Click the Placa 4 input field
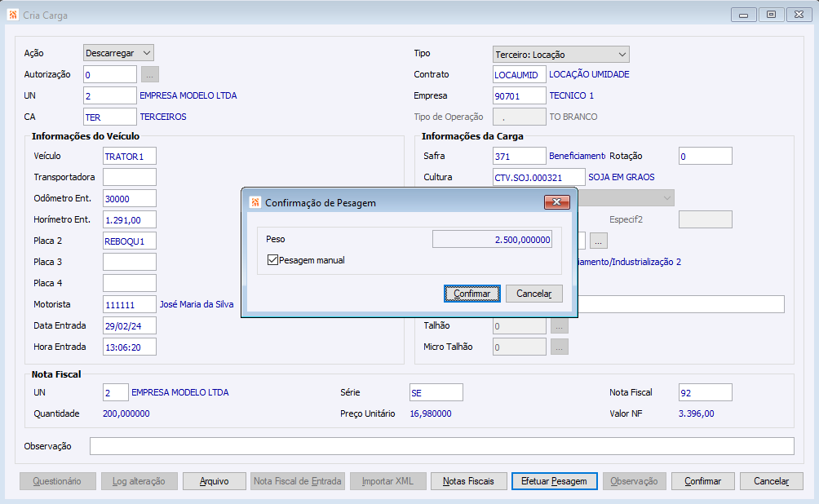 click(130, 283)
